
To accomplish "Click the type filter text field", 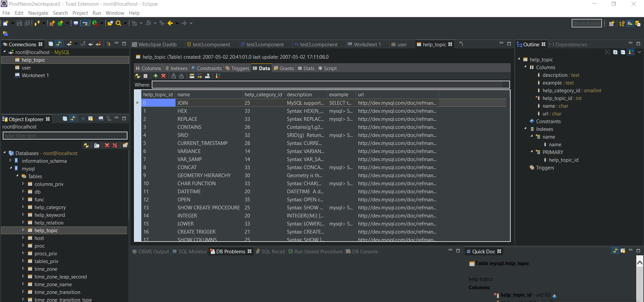I will [x=65, y=136].
